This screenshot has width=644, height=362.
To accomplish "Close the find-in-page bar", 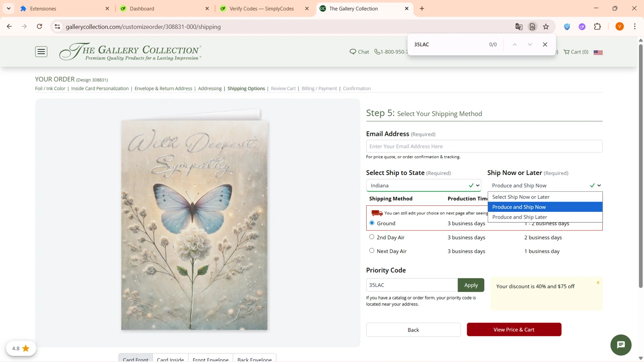I will (x=545, y=45).
